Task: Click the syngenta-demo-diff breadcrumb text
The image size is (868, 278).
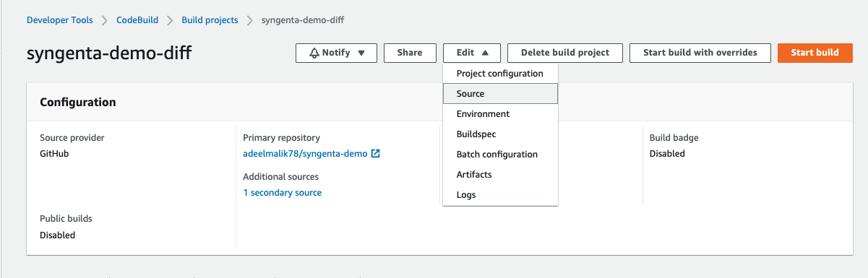Action: 304,20
